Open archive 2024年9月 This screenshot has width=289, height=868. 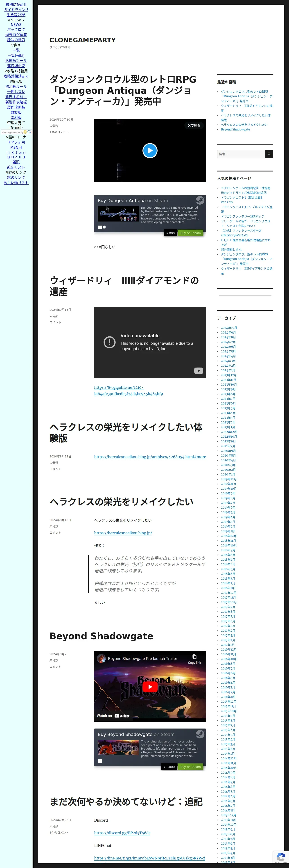pyautogui.click(x=228, y=333)
